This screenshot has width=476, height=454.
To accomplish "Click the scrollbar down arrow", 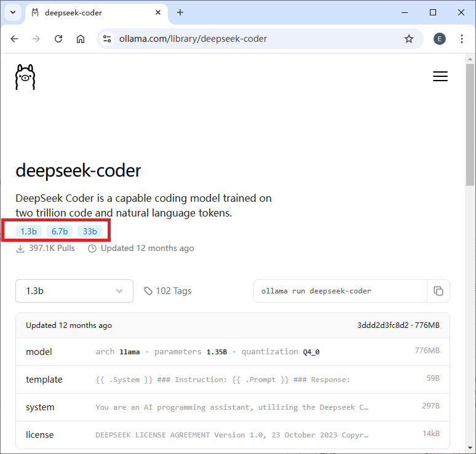I will (x=470, y=448).
